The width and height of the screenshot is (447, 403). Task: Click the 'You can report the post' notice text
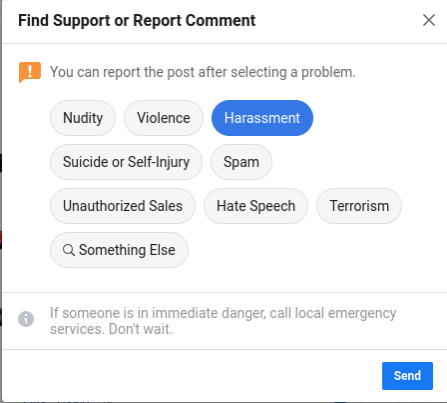coord(203,72)
